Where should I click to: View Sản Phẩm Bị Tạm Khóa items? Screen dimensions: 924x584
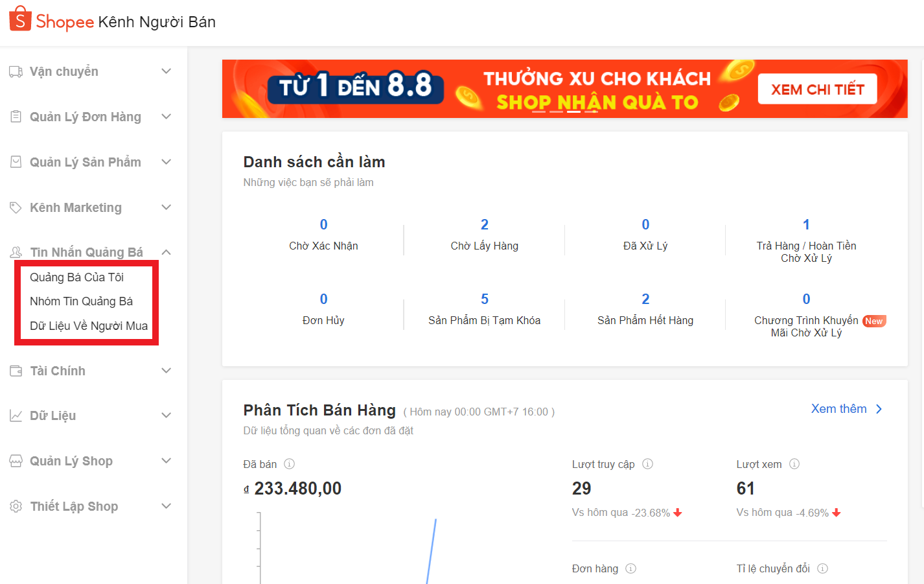[484, 299]
